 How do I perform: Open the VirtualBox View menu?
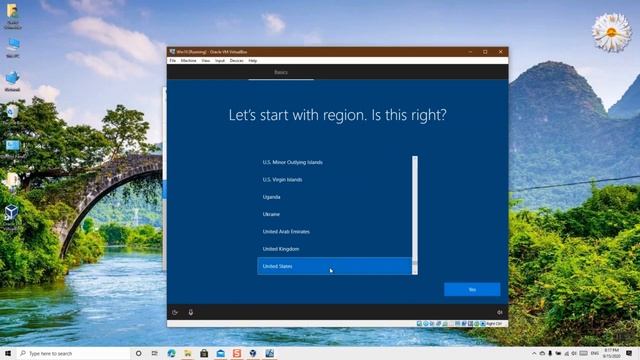[x=206, y=60]
